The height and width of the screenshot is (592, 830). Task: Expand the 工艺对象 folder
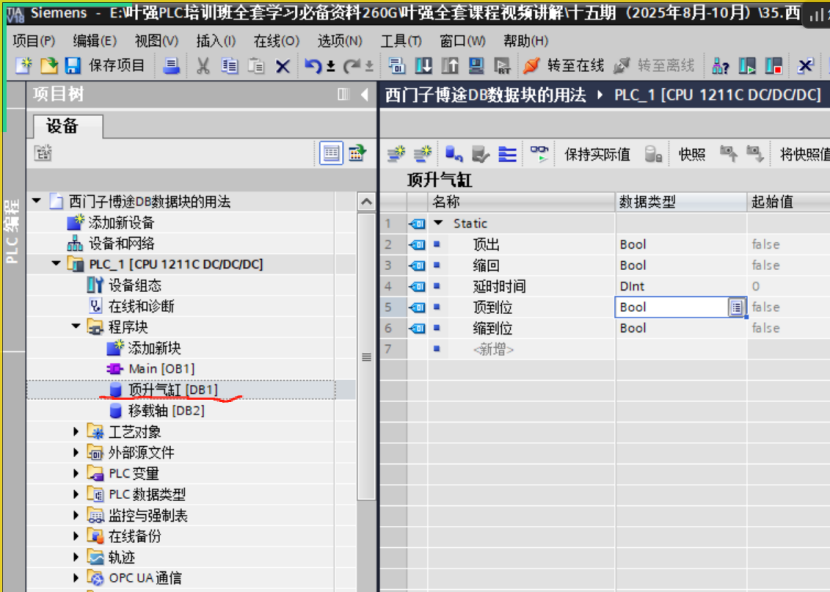coord(76,432)
